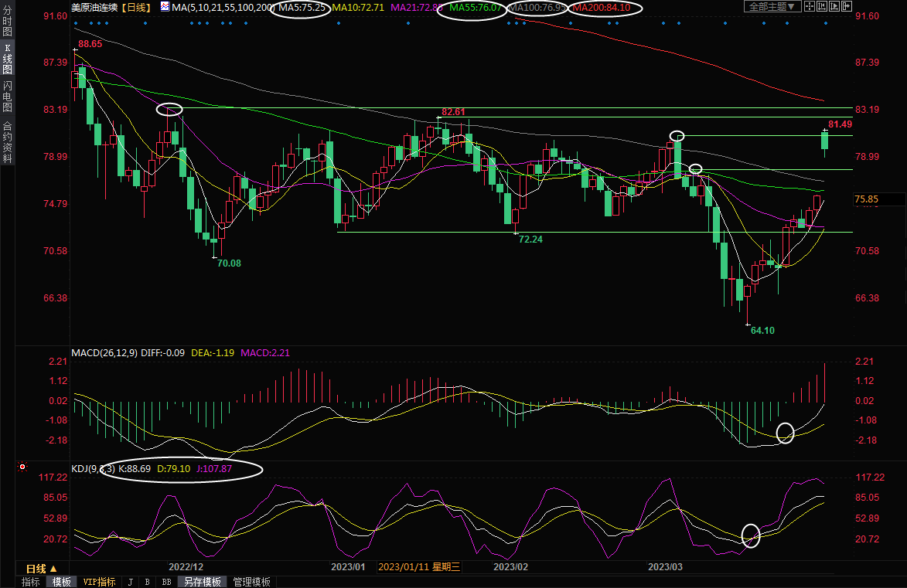
Task: Click the jump-to-start chart icon
Action: 822,7
